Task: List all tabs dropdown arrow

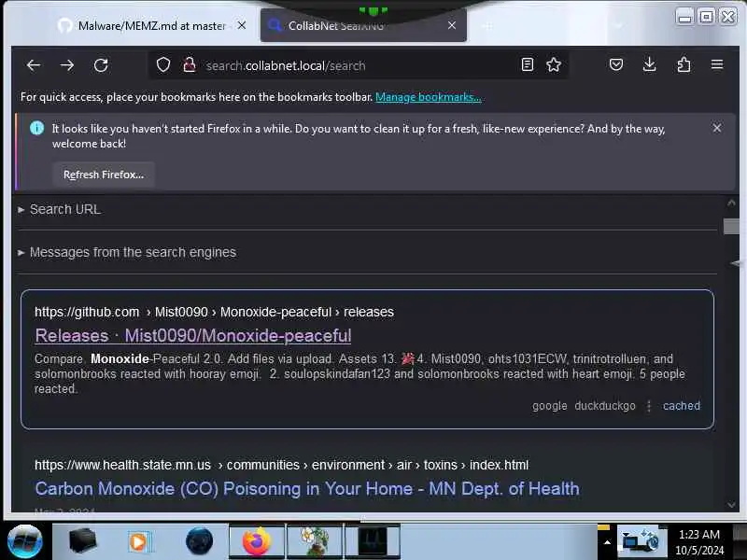Action: [x=618, y=26]
